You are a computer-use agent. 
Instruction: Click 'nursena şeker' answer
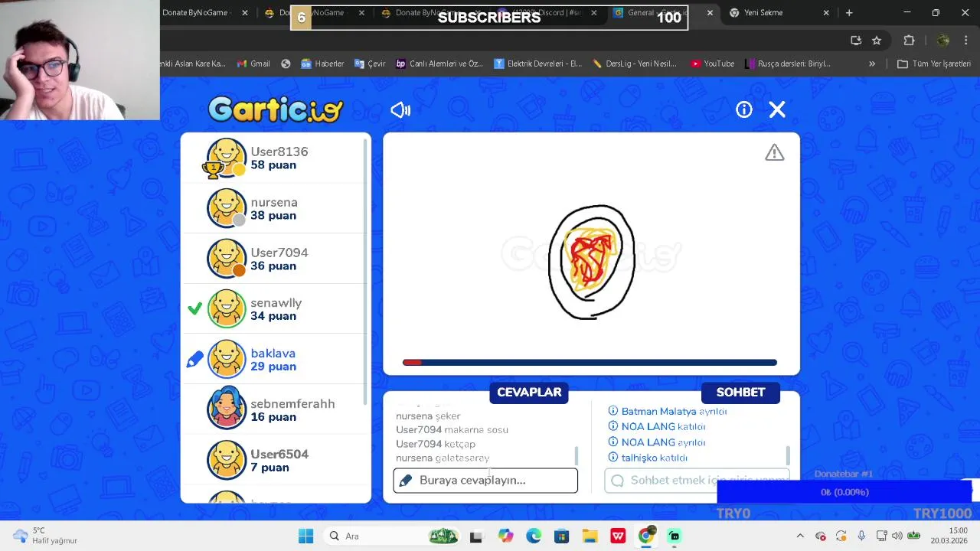point(428,416)
